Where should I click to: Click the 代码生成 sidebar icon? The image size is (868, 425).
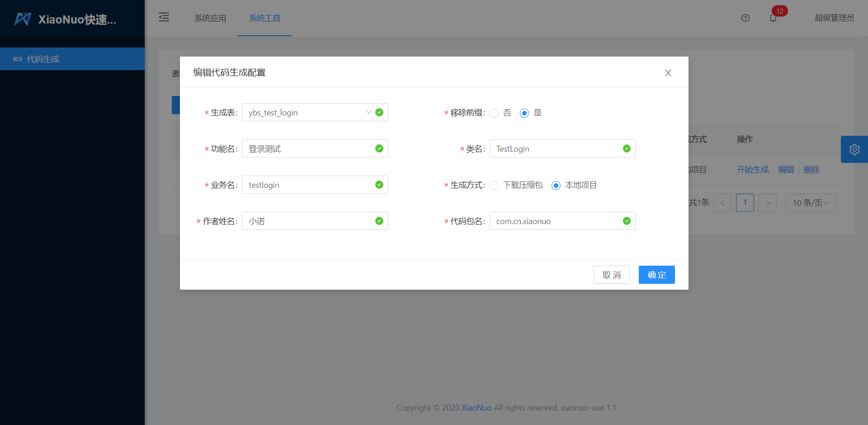click(x=18, y=59)
